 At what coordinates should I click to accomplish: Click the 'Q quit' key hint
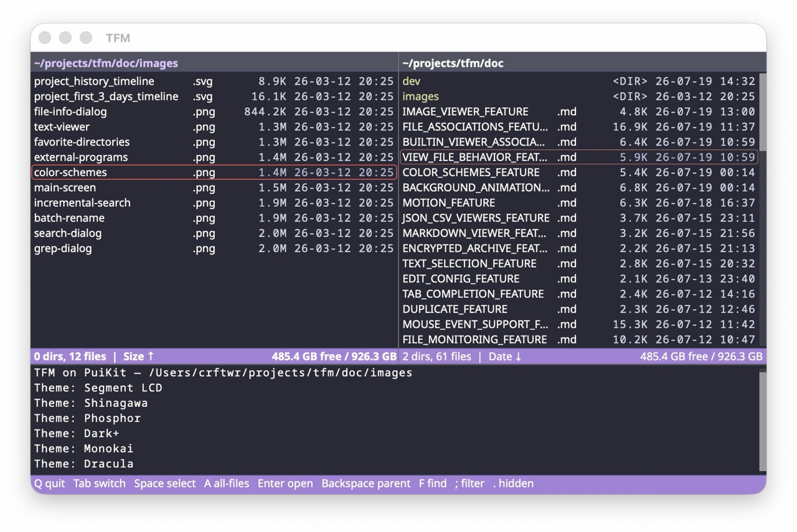[x=49, y=483]
